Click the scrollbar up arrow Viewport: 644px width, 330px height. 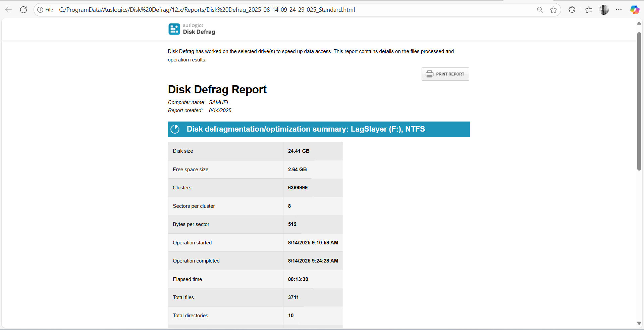tap(639, 23)
